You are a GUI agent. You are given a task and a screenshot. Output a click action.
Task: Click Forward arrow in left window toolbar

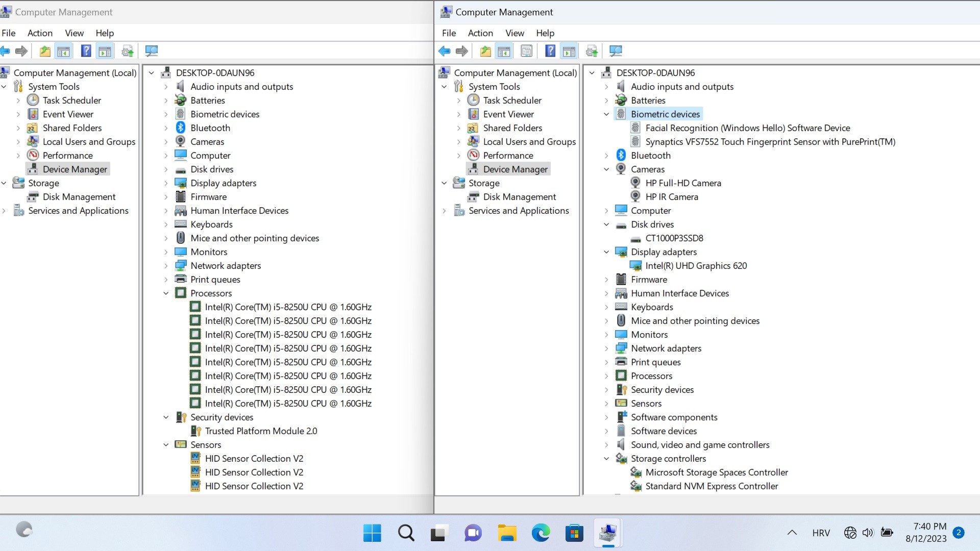click(x=21, y=51)
